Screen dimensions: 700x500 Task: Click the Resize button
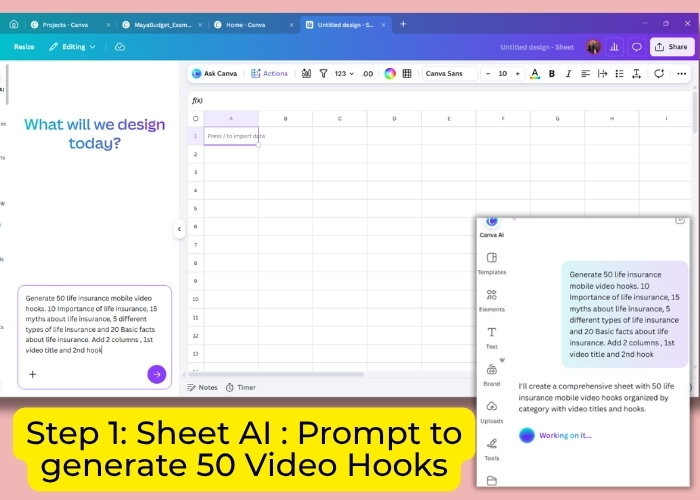[x=24, y=46]
